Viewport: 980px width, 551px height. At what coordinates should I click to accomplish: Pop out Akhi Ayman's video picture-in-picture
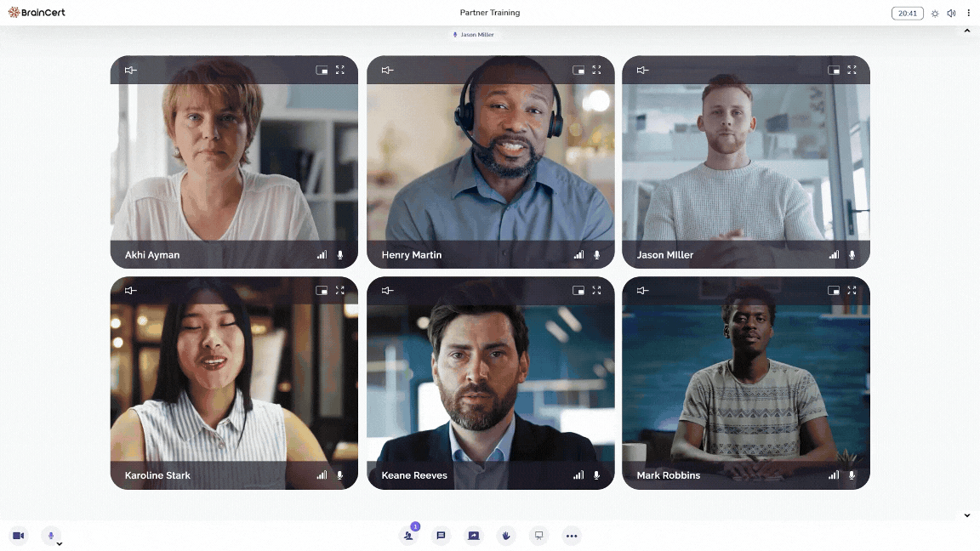(322, 71)
